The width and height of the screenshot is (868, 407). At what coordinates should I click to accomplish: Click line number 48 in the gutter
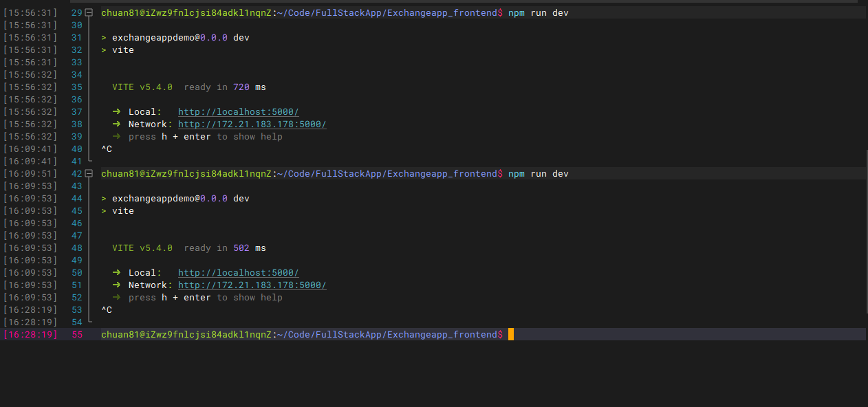coord(77,248)
